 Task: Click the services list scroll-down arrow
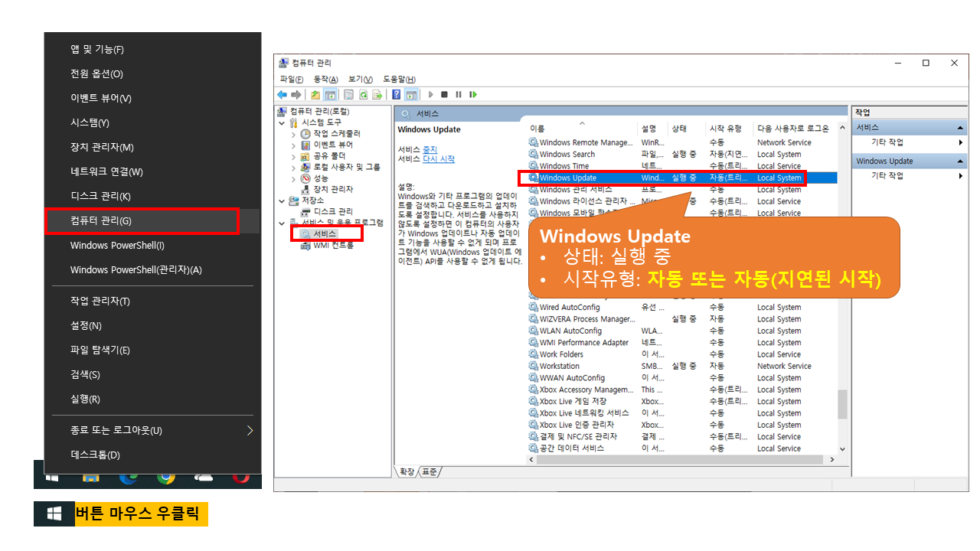(x=843, y=449)
